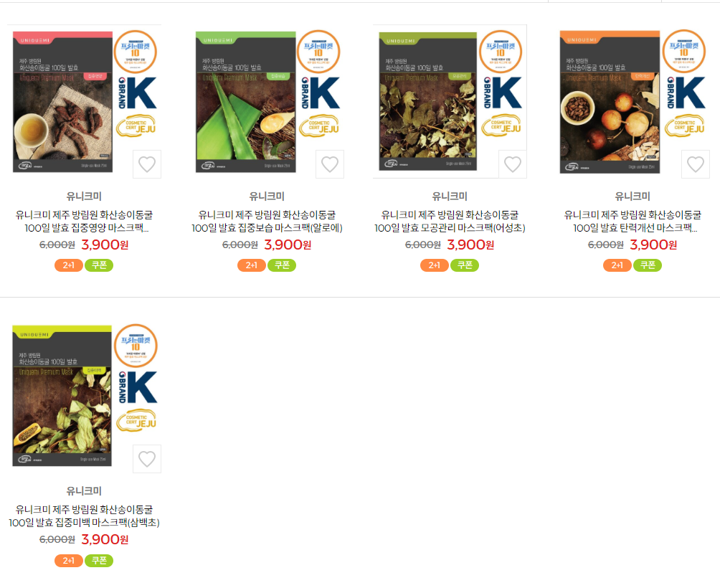
Task: Click the 유니크미 brand name above the 탄력개선 mask
Action: pos(633,196)
